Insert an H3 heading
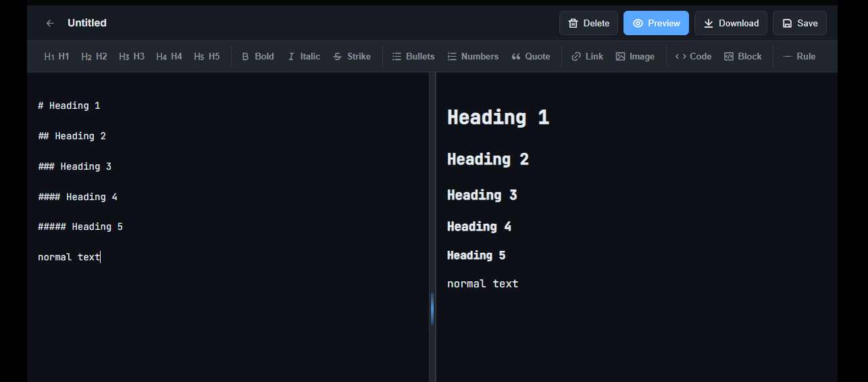Viewport: 868px width, 382px height. 132,57
